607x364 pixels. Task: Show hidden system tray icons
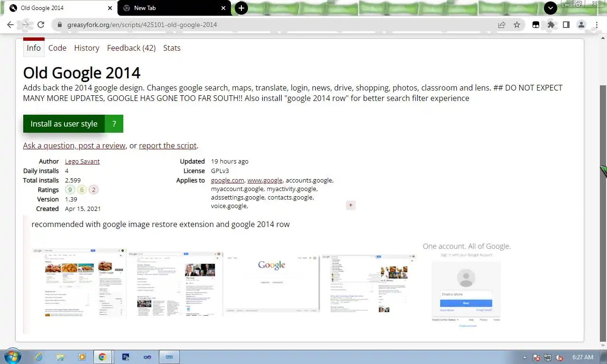coord(524,357)
